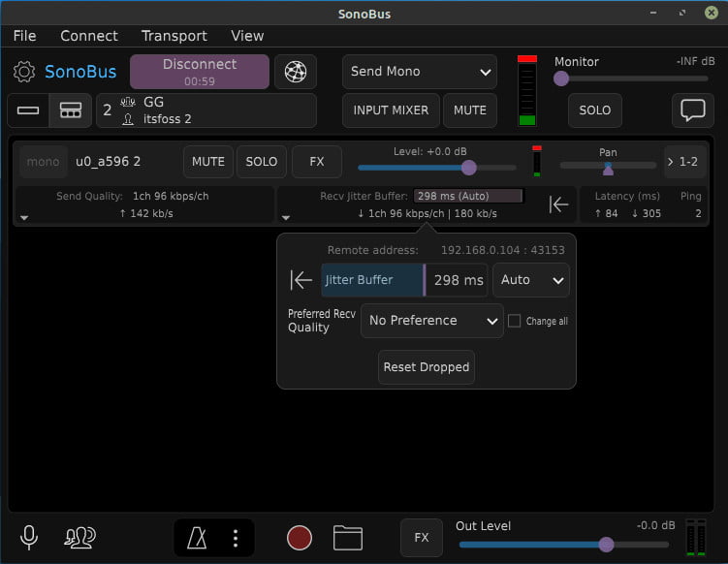728x564 pixels.
Task: Minimize the SonoBus window
Action: pos(653,13)
